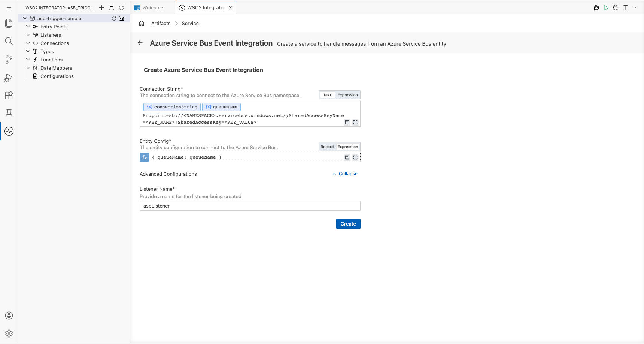The height and width of the screenshot is (344, 644).
Task: Click the fx expression icon in Entity Config
Action: 144,157
